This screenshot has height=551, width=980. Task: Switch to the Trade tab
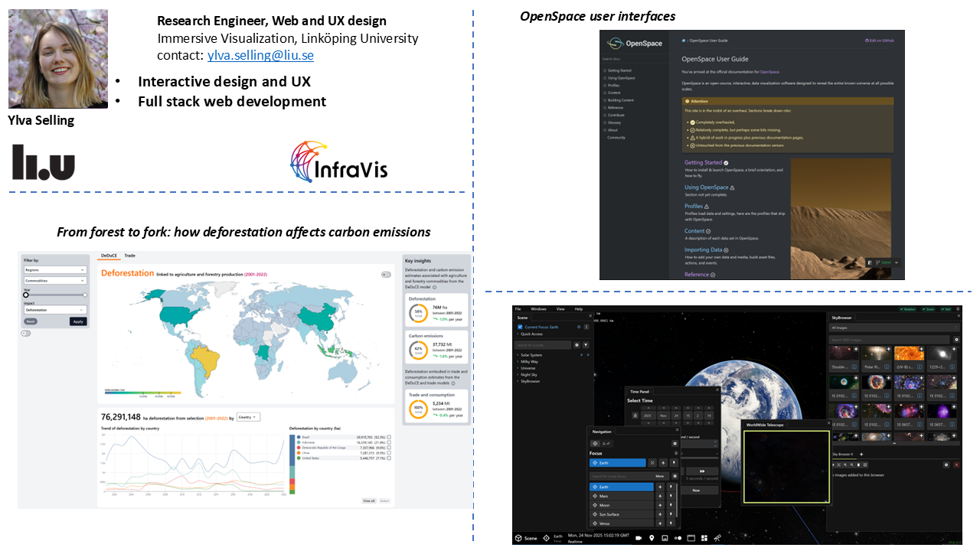130,256
